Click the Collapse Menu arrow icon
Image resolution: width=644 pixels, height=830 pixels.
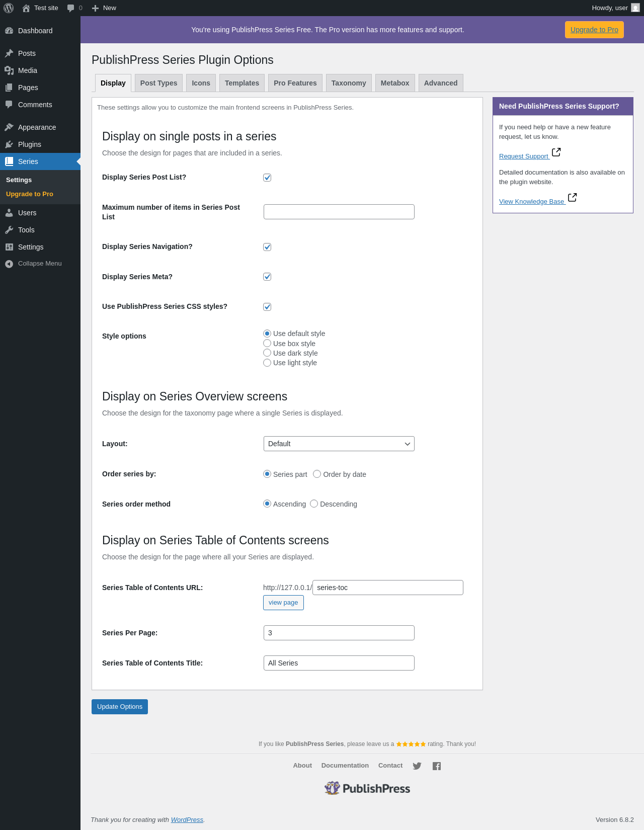point(9,264)
